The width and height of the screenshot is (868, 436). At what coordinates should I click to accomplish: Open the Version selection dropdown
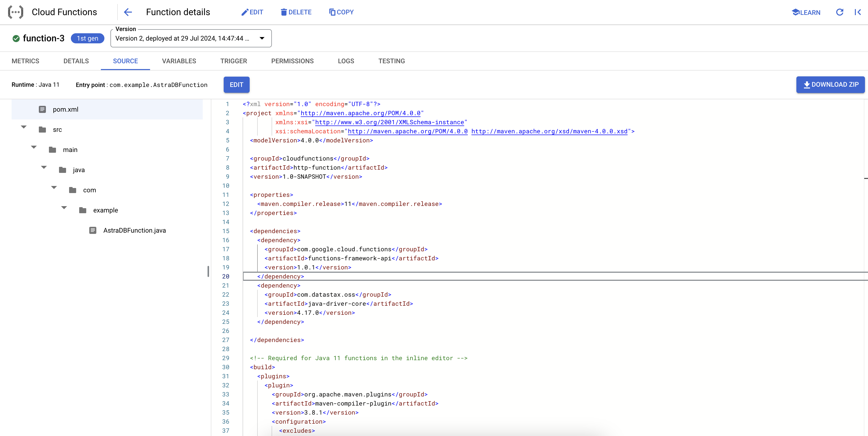(x=262, y=38)
